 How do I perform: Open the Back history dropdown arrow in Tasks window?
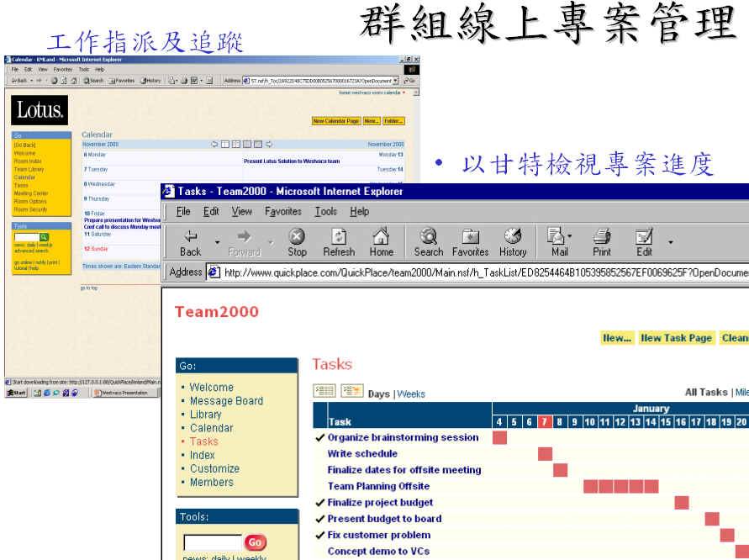(x=218, y=242)
